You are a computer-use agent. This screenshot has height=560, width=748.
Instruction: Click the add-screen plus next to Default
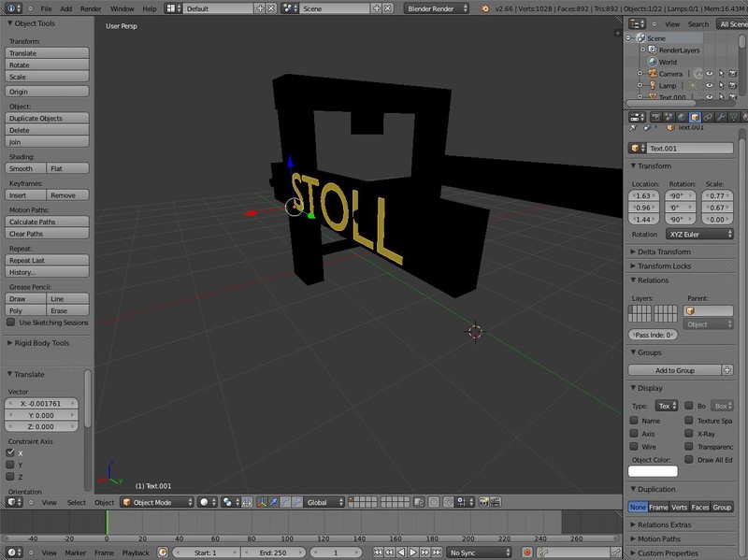coord(261,8)
